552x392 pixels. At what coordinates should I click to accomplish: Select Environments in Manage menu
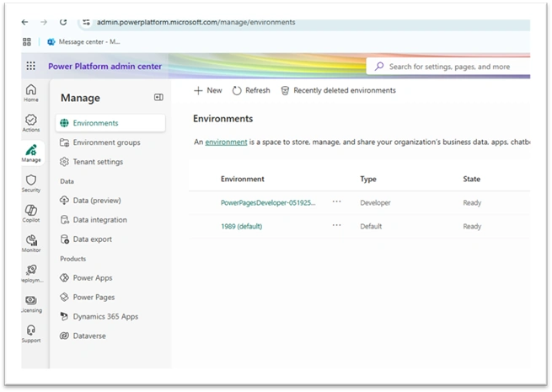(110, 123)
